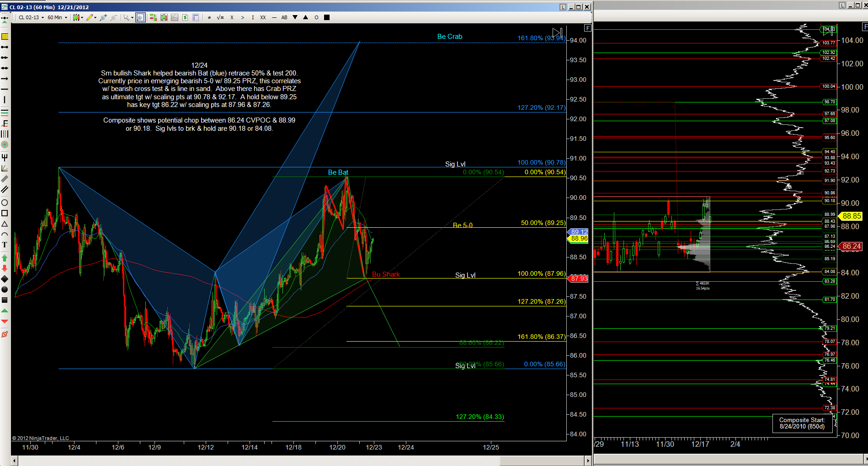Open the Strategies toolbar item
This screenshot has height=466, width=868.
coord(185,17)
